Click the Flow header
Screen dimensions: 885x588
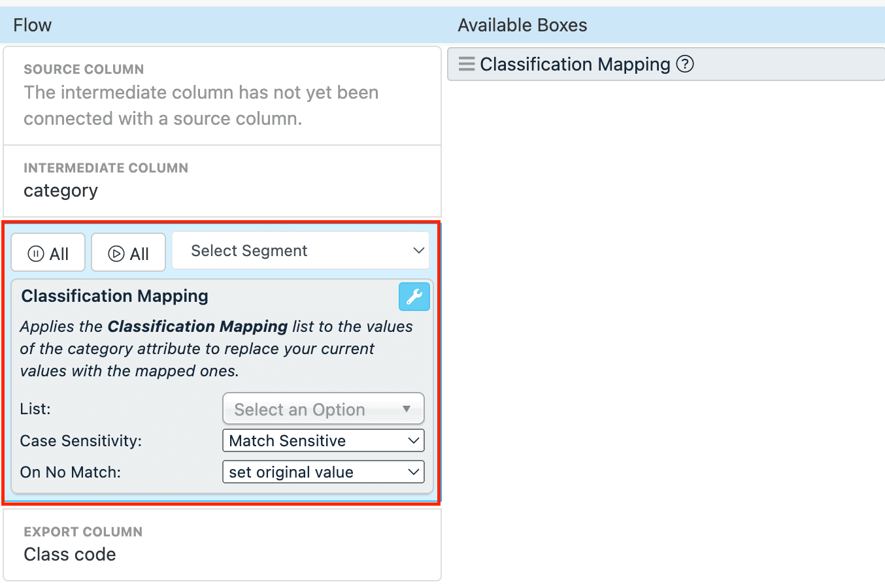(x=33, y=25)
